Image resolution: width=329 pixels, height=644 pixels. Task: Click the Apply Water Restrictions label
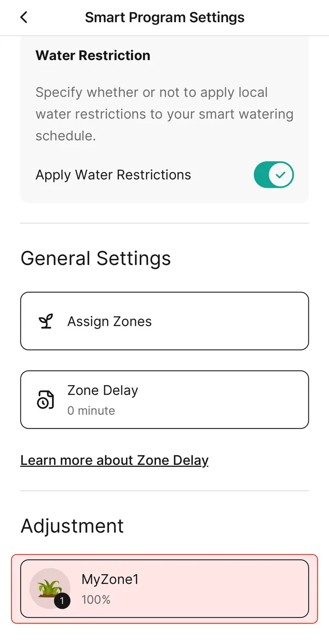pyautogui.click(x=113, y=175)
